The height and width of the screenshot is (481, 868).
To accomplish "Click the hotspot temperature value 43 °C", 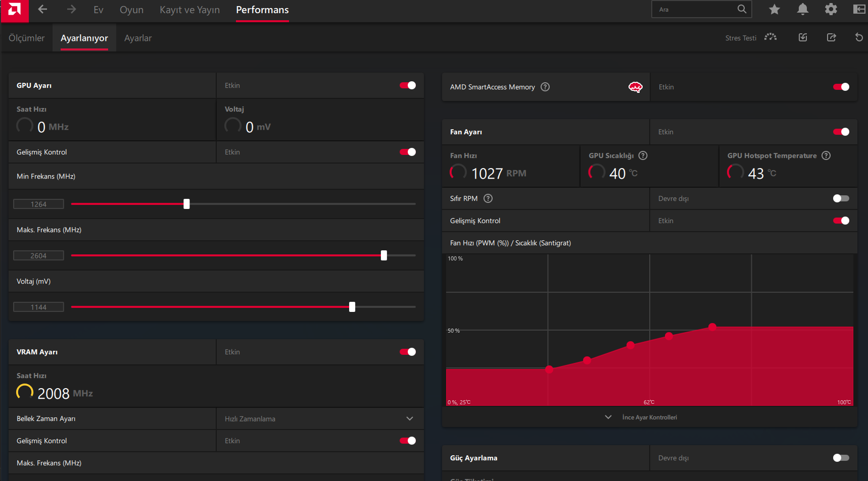I will [762, 173].
